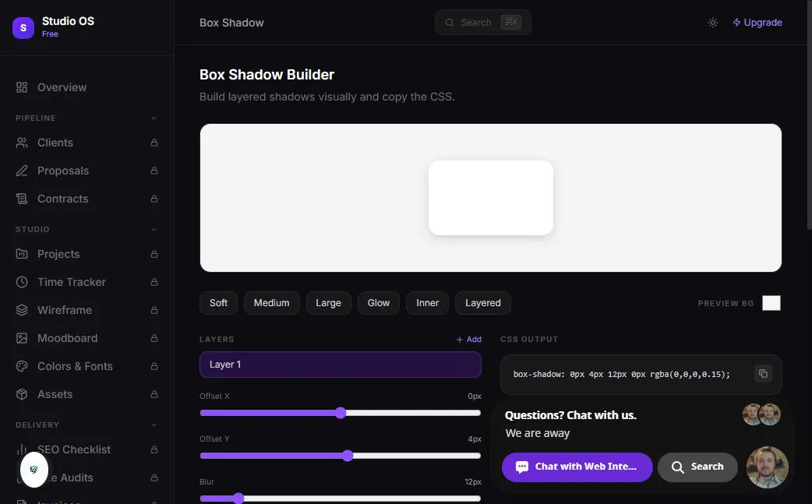812x504 pixels.
Task: Copy the CSS output with copy icon
Action: click(763, 374)
